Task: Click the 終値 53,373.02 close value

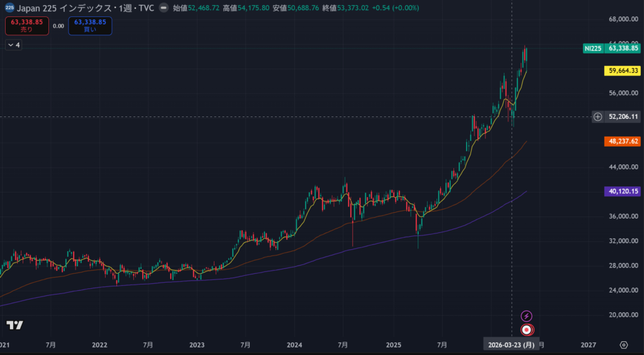Action: pos(346,8)
